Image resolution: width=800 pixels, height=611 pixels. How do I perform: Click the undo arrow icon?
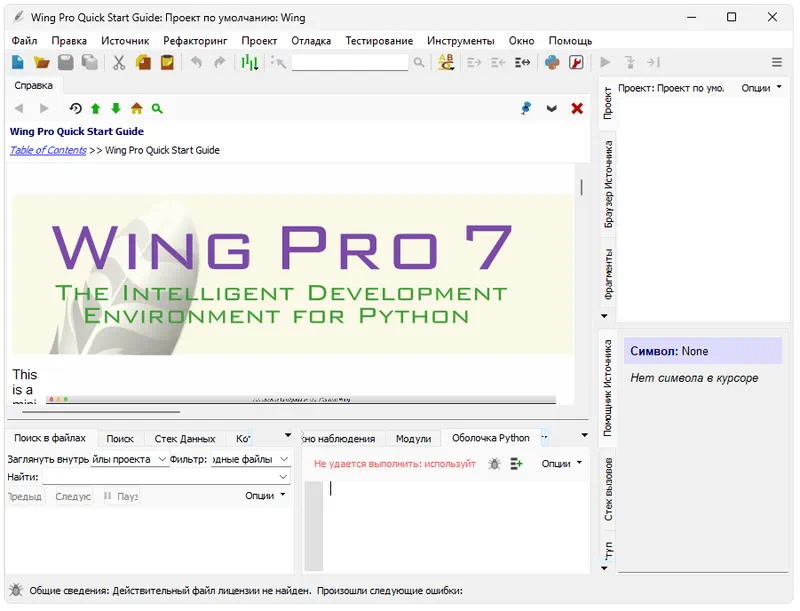[196, 62]
